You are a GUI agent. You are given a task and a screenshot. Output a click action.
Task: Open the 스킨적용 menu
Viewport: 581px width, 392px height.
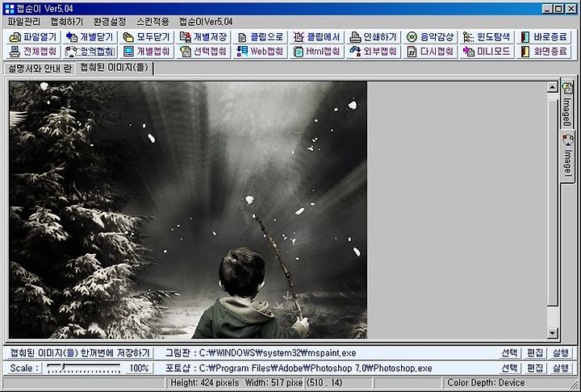coord(153,22)
